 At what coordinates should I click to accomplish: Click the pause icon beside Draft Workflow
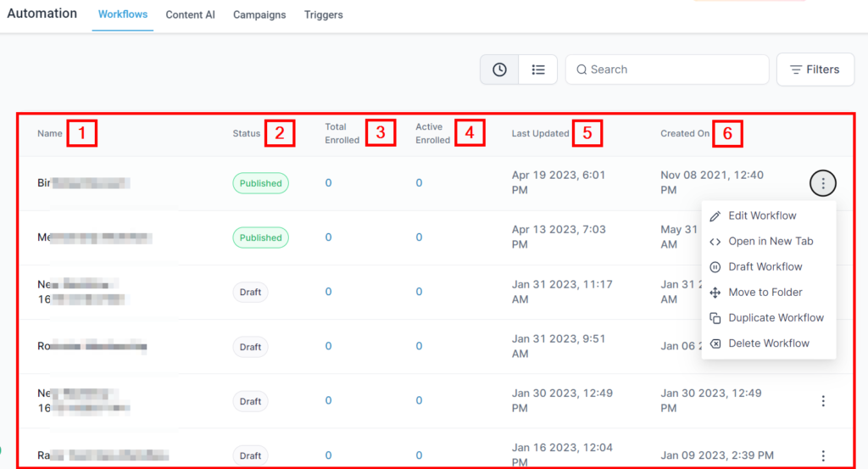(x=715, y=267)
